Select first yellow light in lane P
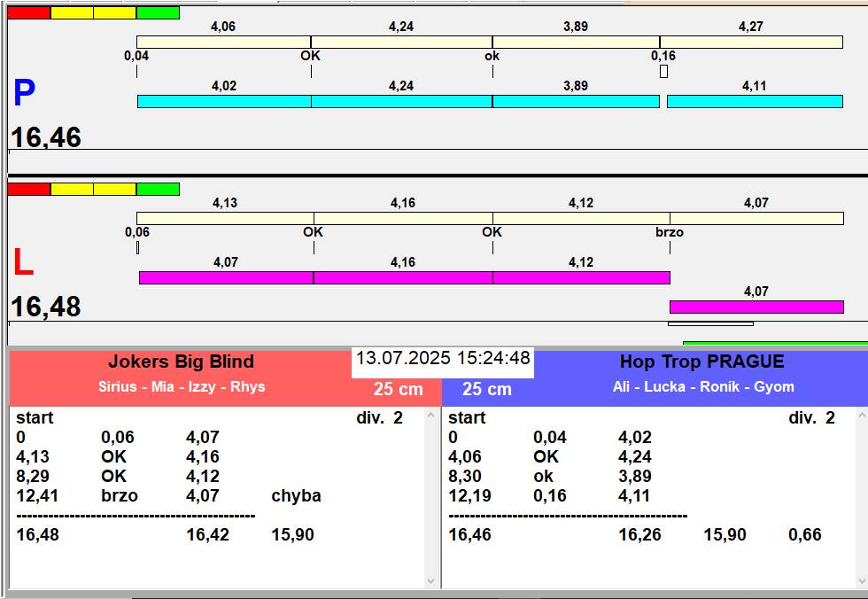Screen dimensions: 868x599 tap(72, 12)
